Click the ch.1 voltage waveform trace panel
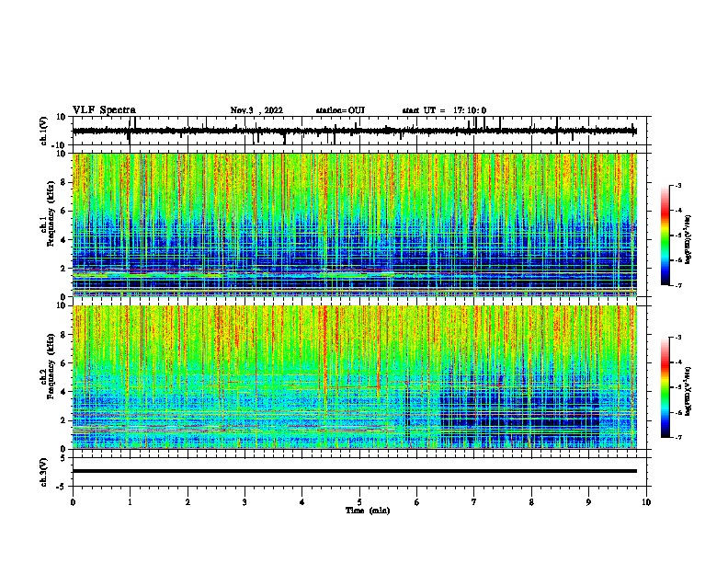 point(358,131)
